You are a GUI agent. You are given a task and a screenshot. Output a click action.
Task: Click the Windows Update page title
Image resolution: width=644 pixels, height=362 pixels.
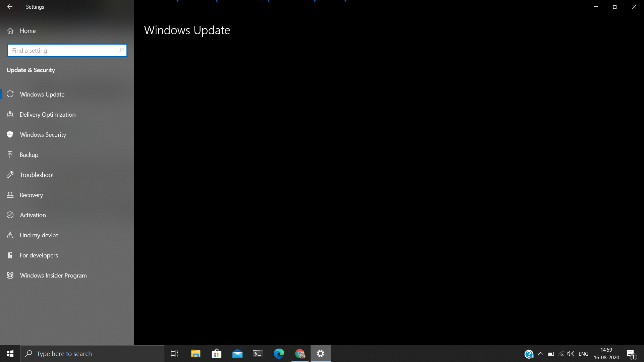coord(187,30)
